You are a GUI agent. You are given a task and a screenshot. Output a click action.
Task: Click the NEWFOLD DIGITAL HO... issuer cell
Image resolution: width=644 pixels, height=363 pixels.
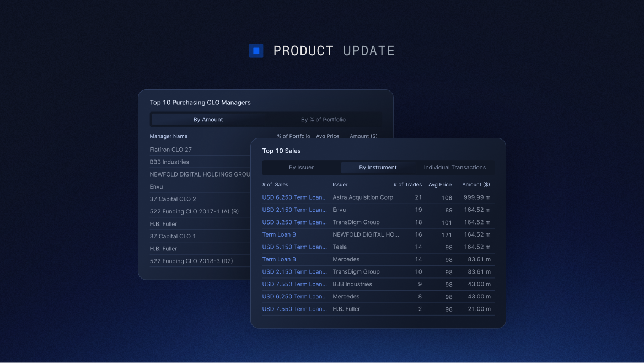[x=366, y=234]
